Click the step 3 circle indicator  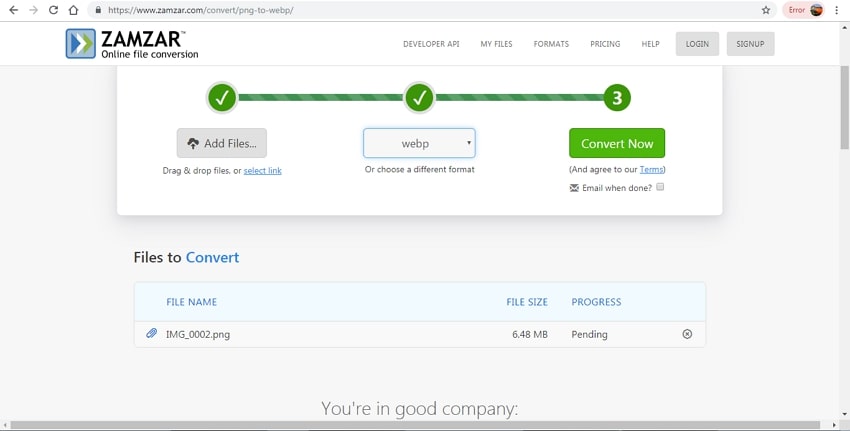pyautogui.click(x=617, y=98)
